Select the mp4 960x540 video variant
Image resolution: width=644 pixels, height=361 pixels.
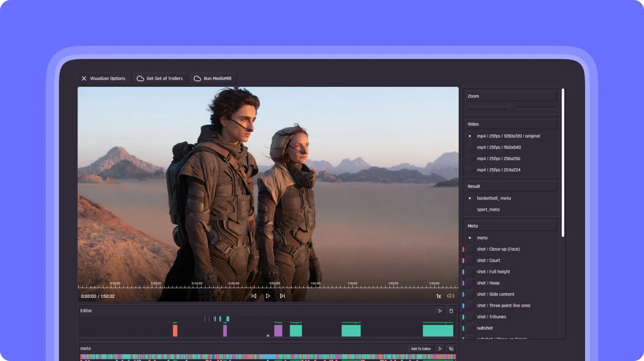(498, 147)
